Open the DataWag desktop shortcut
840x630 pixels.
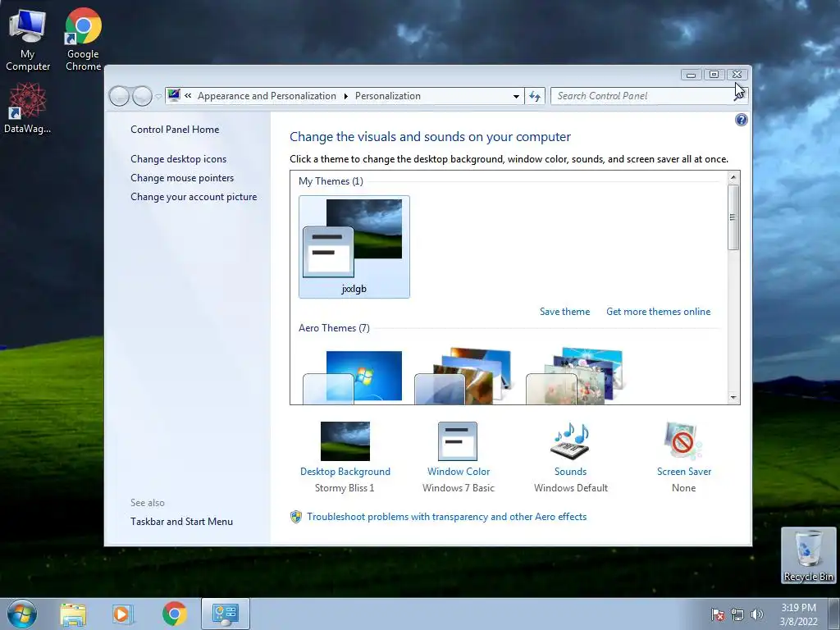click(x=27, y=108)
